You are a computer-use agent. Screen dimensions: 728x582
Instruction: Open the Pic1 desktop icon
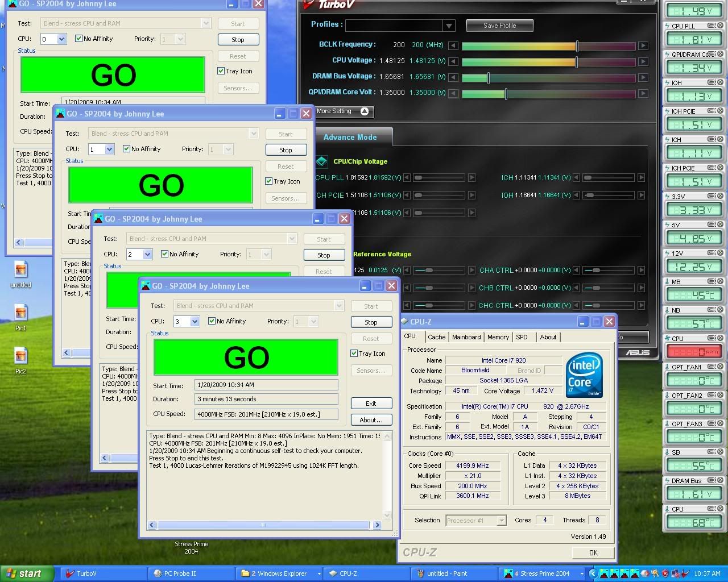pyautogui.click(x=21, y=317)
